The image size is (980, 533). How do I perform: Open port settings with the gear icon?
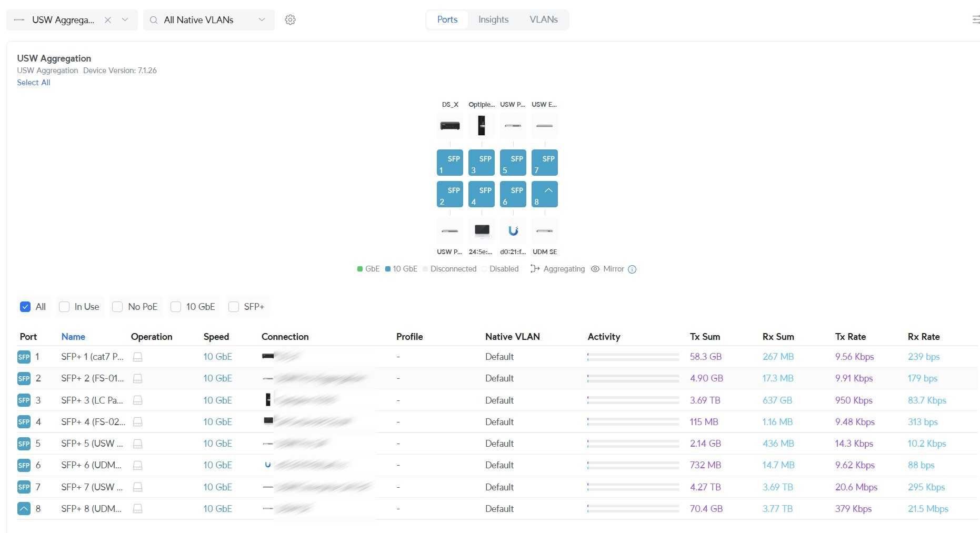click(290, 19)
